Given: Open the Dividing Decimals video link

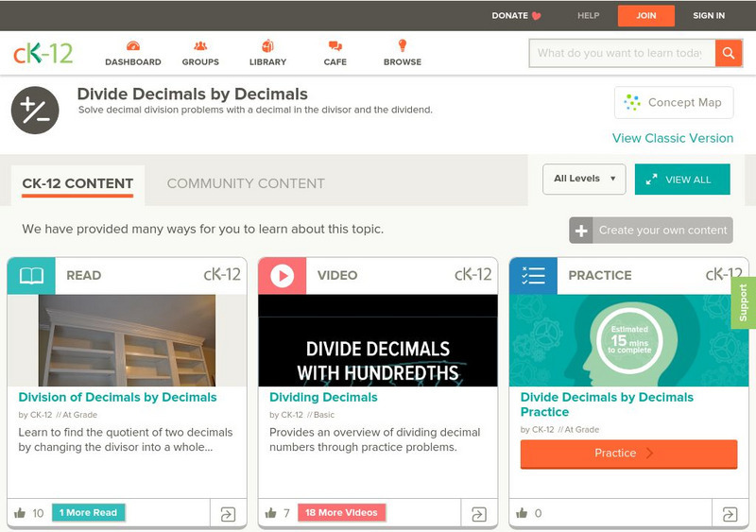Looking at the screenshot, I should pyautogui.click(x=323, y=398).
